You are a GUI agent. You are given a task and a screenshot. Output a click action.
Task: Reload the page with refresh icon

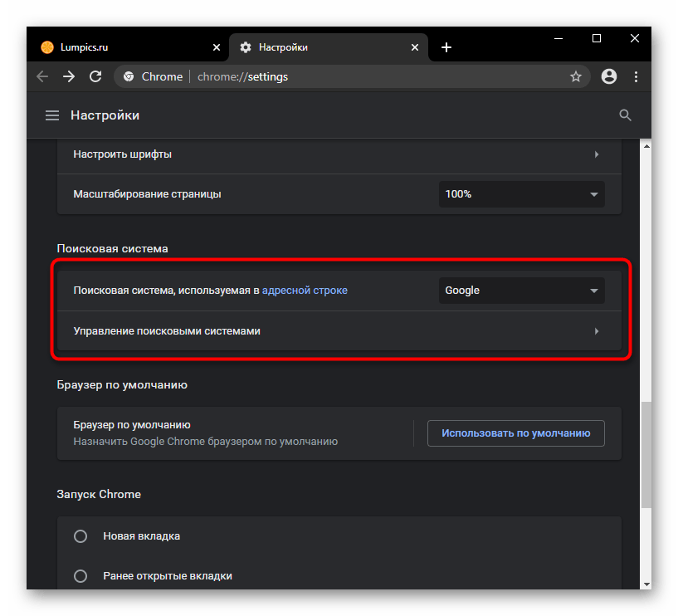click(95, 76)
